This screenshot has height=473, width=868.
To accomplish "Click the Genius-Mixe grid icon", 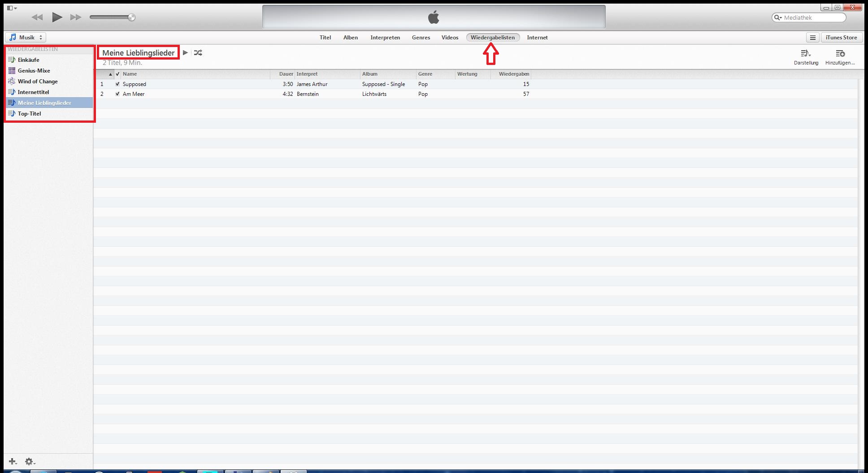I will pyautogui.click(x=12, y=70).
